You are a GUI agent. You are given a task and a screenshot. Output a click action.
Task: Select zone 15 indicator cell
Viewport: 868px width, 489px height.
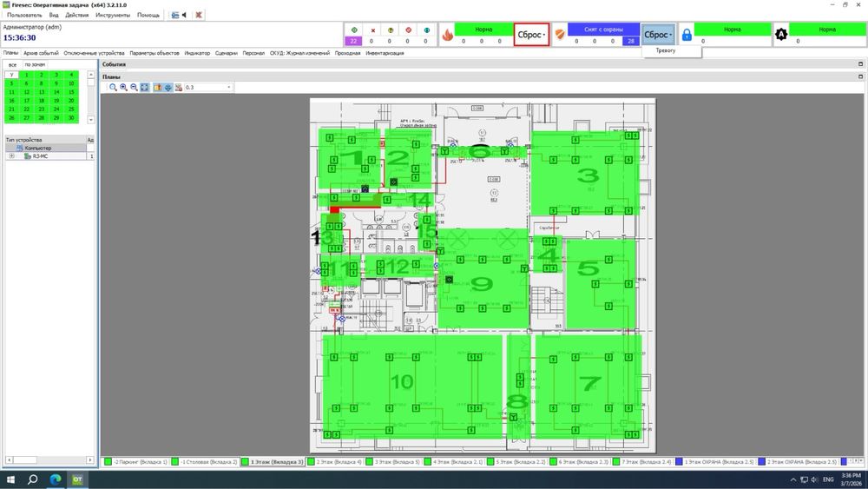[71, 92]
